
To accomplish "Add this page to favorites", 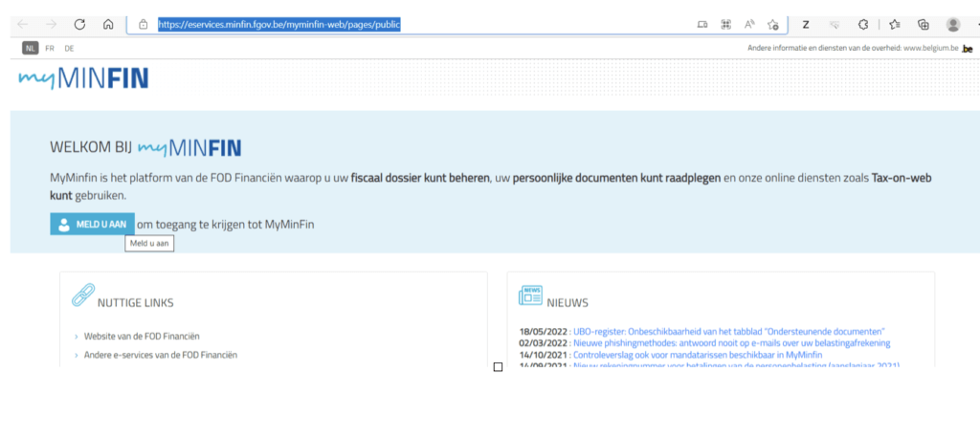I will [773, 25].
